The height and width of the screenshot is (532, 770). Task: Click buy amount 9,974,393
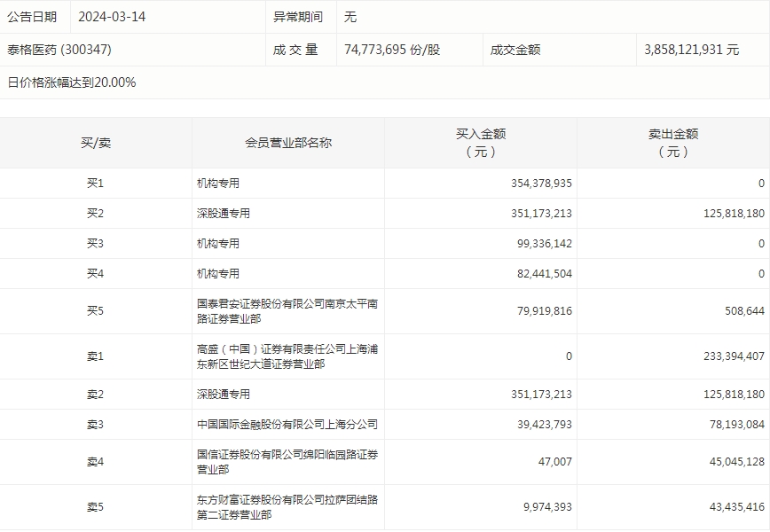(x=547, y=506)
